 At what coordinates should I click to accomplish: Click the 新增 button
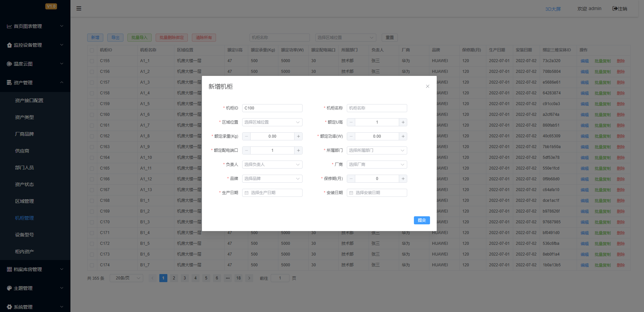[x=95, y=38]
